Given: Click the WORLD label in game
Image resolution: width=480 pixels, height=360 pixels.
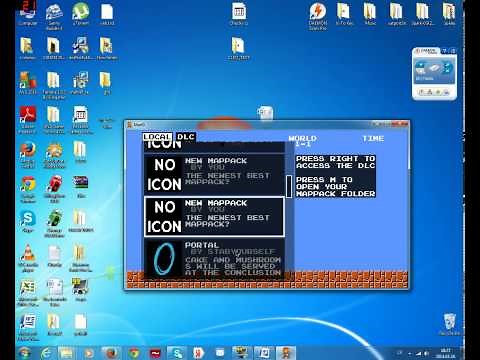Looking at the screenshot, I should [302, 138].
